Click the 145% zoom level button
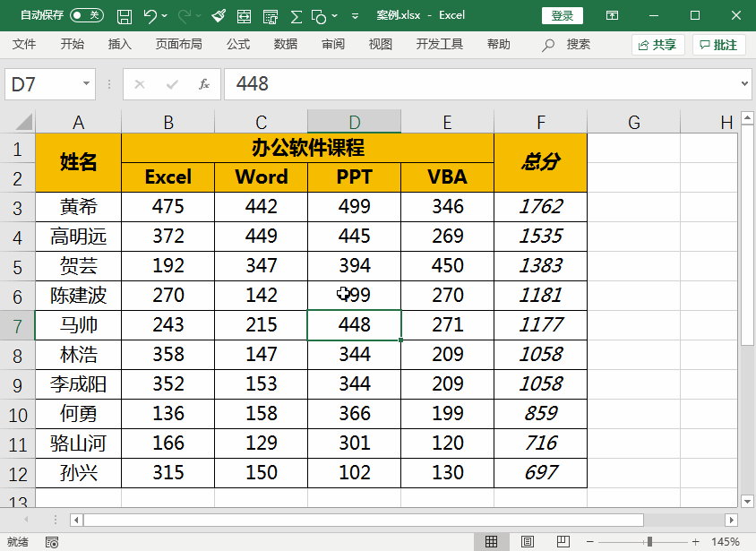756x551 pixels. [x=725, y=542]
